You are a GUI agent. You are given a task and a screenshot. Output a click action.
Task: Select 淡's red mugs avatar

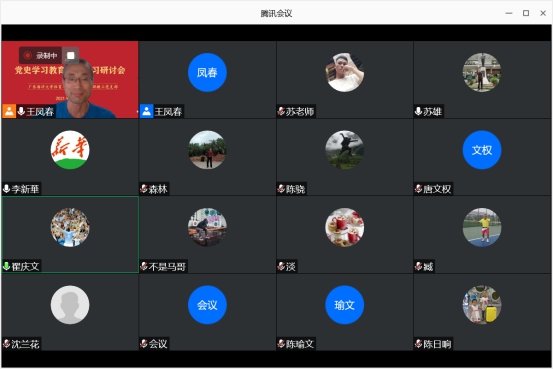[345, 228]
